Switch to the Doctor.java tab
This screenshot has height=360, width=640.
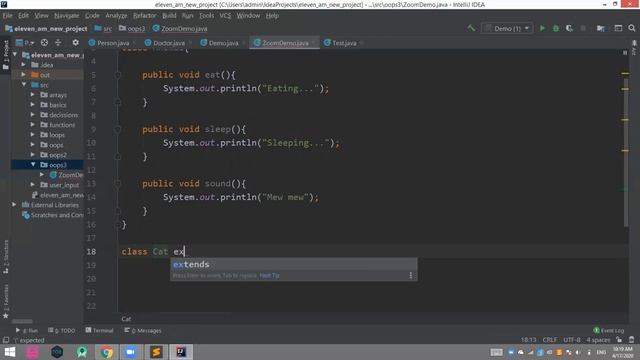pyautogui.click(x=169, y=43)
